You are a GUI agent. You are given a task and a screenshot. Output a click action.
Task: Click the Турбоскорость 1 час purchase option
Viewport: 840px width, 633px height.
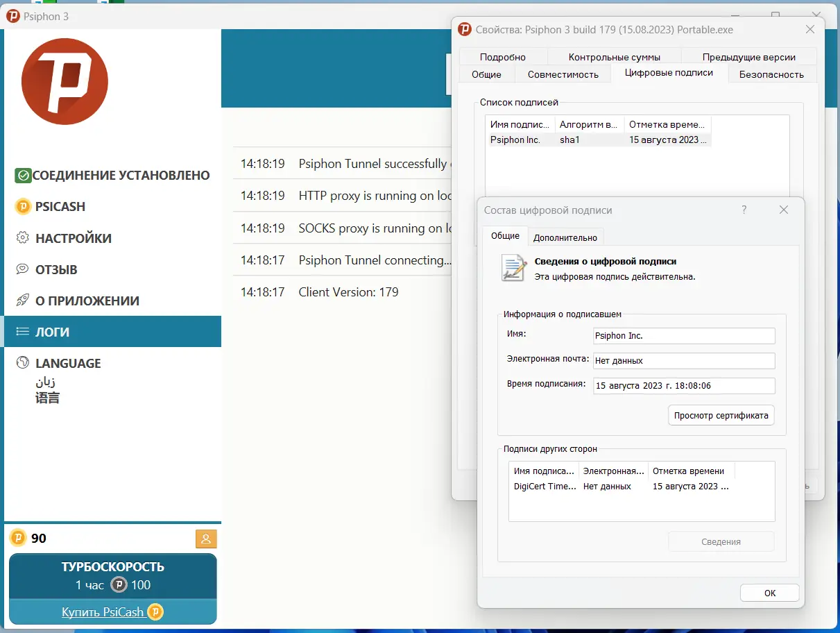click(x=112, y=575)
